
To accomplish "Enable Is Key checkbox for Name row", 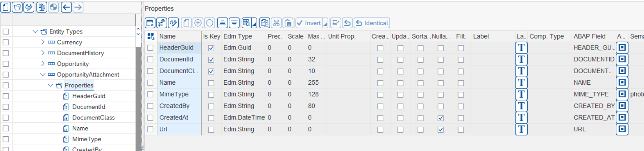I will point(211,83).
